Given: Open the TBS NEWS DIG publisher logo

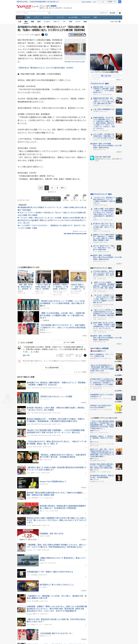Looking at the screenshot, I should (77, 35).
